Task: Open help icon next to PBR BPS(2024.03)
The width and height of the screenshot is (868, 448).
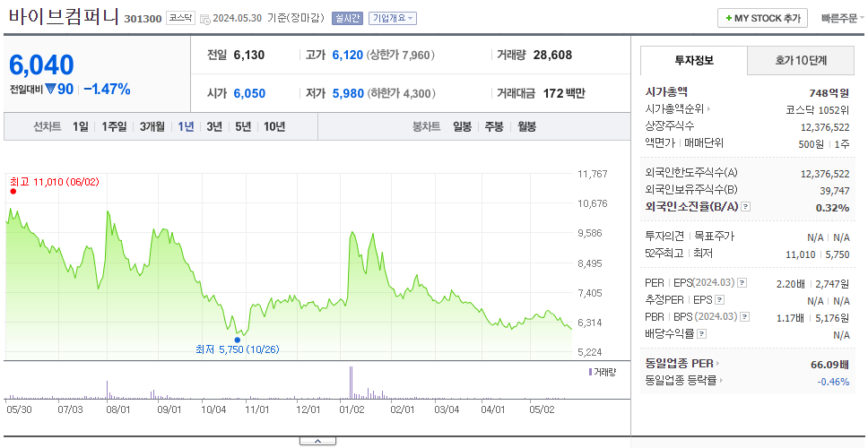Action: coord(745,317)
